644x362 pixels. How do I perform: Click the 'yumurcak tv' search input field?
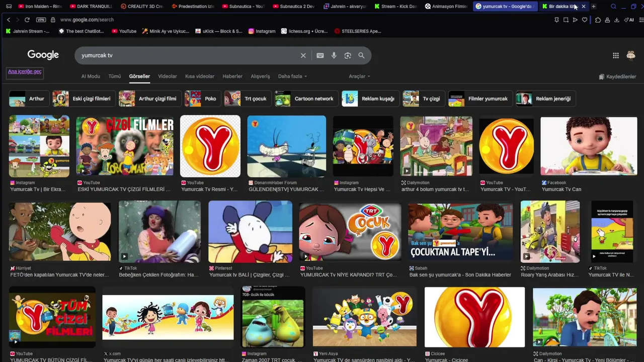189,55
